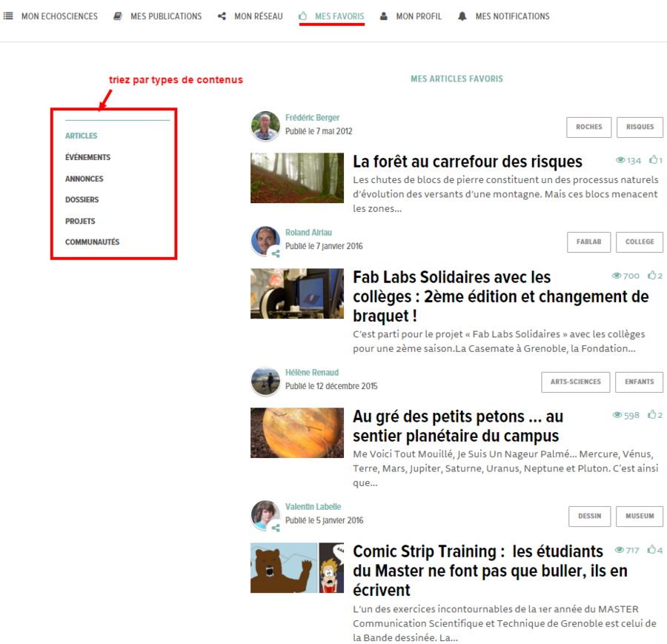Click the views eye icon on Fab Labs article
The height and width of the screenshot is (644, 667).
click(x=616, y=276)
